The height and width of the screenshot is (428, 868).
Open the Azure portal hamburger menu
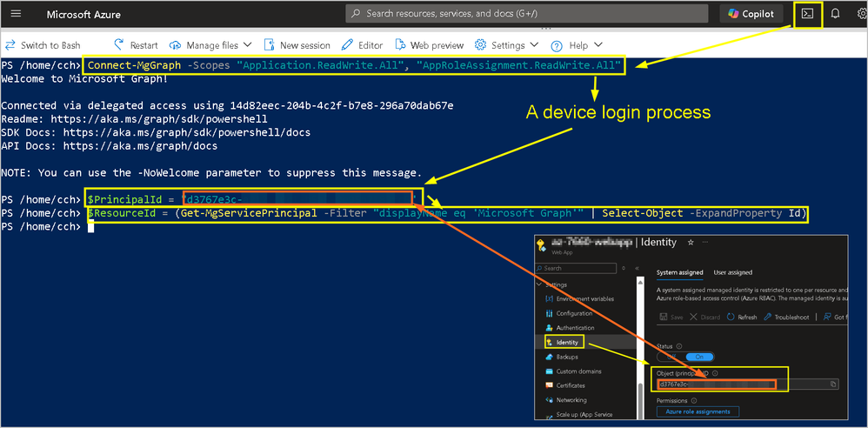(x=16, y=14)
